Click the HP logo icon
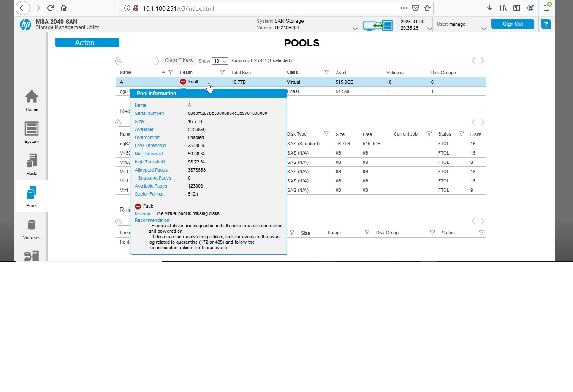 click(25, 24)
